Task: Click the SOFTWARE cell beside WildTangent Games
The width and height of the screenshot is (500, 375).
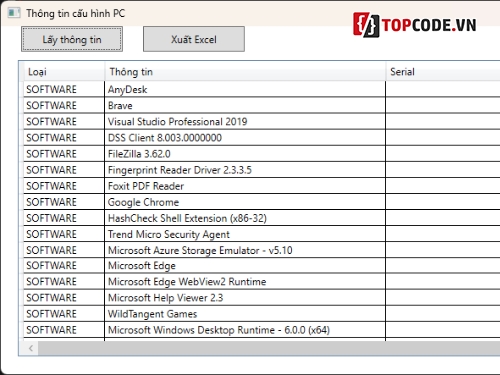Action: coord(64,314)
